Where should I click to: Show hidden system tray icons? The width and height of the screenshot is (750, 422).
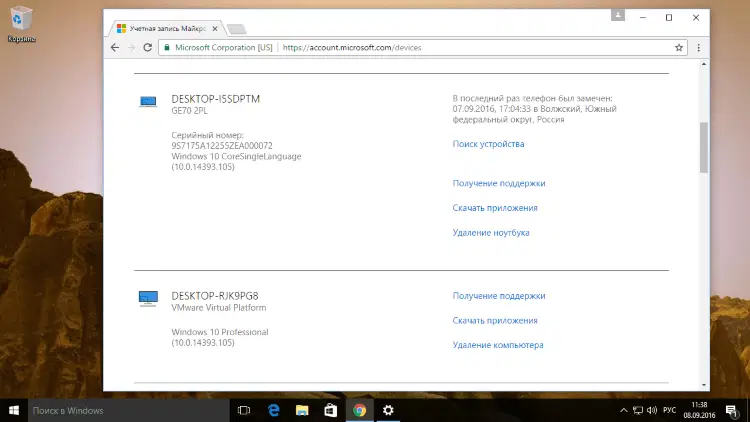624,411
